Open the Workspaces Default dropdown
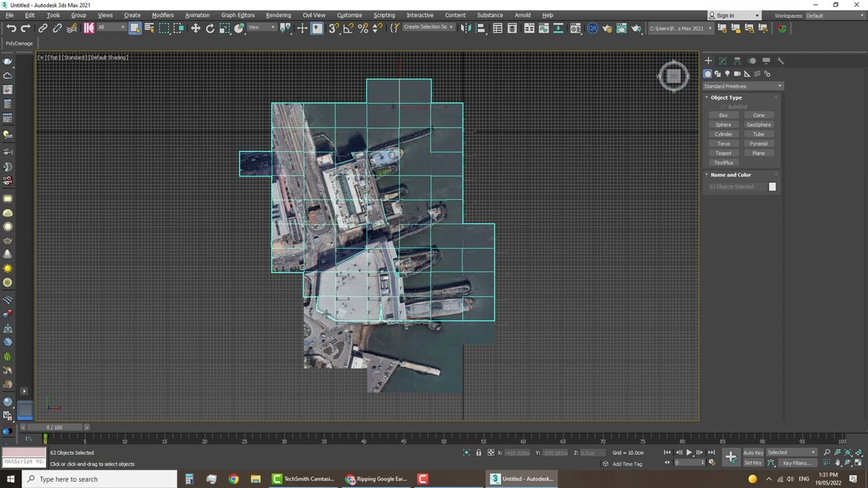Image resolution: width=868 pixels, height=488 pixels. (x=837, y=16)
